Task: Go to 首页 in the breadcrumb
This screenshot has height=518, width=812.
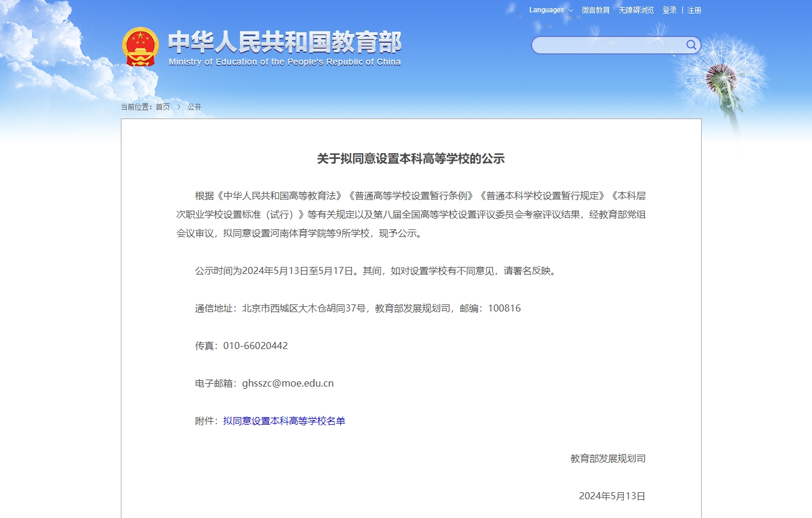Action: coord(163,107)
